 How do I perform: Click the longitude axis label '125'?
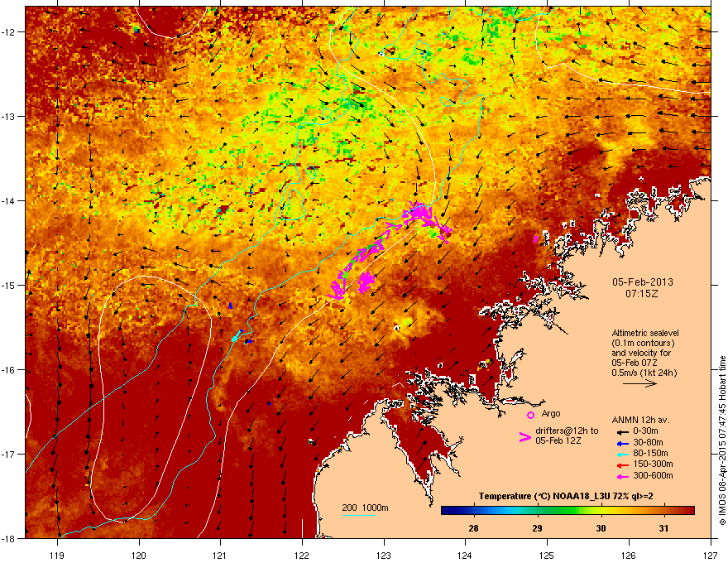pyautogui.click(x=547, y=555)
